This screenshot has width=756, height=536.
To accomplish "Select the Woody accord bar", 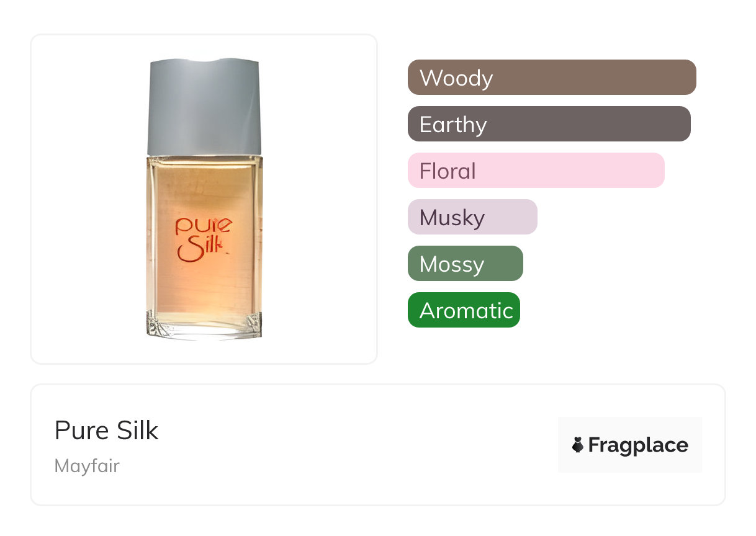I will [552, 78].
